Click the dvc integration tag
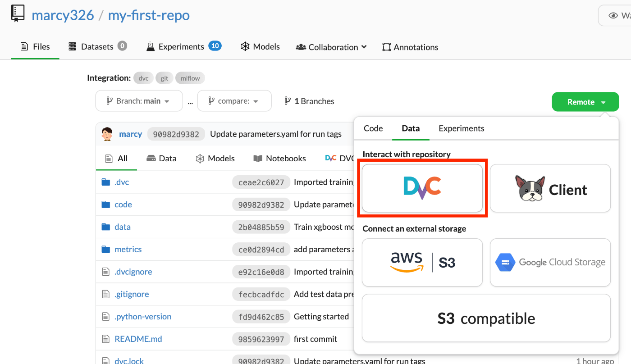The width and height of the screenshot is (631, 364). (143, 78)
